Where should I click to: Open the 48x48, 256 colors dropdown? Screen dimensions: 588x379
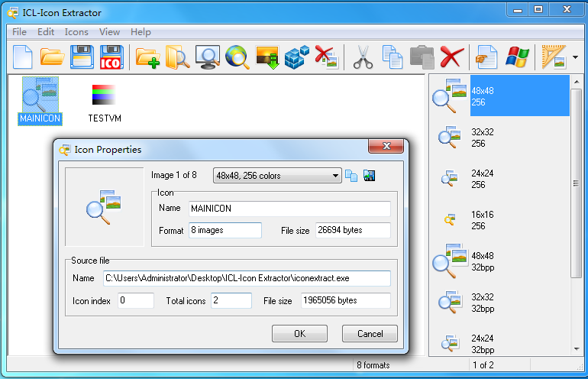(x=277, y=176)
